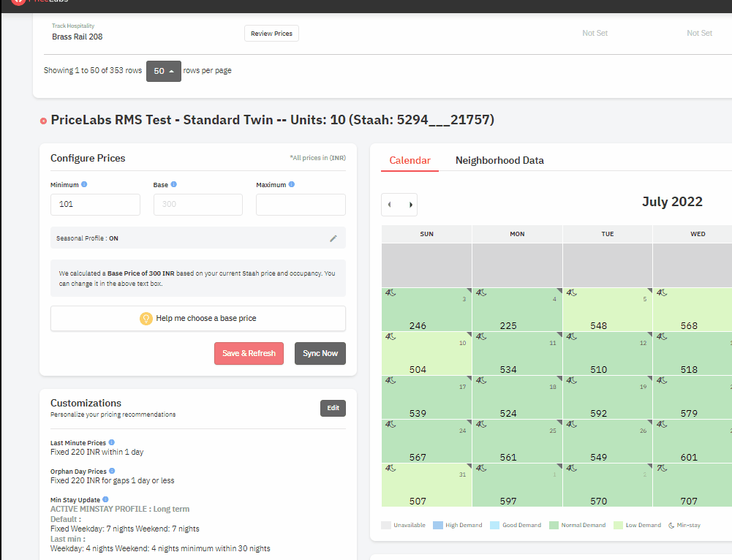Screen dimensions: 732x560
Task: Click the Low Demand legend swatch
Action: point(618,526)
